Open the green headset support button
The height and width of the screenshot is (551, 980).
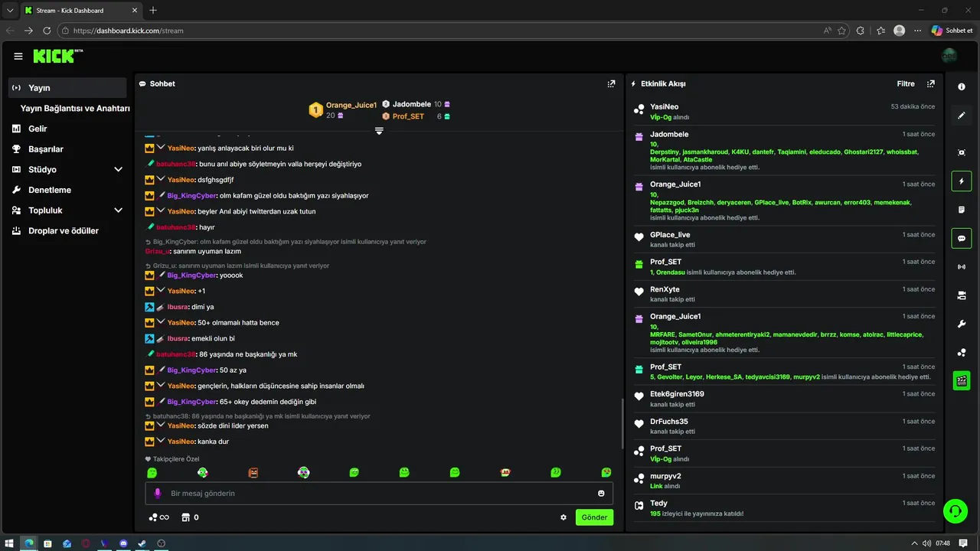955,510
